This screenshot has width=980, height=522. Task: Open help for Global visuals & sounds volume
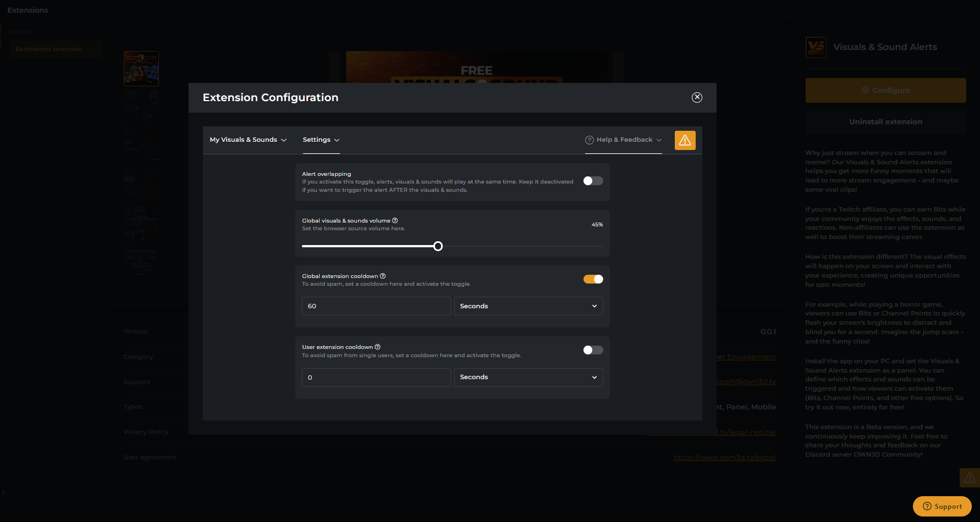click(395, 220)
